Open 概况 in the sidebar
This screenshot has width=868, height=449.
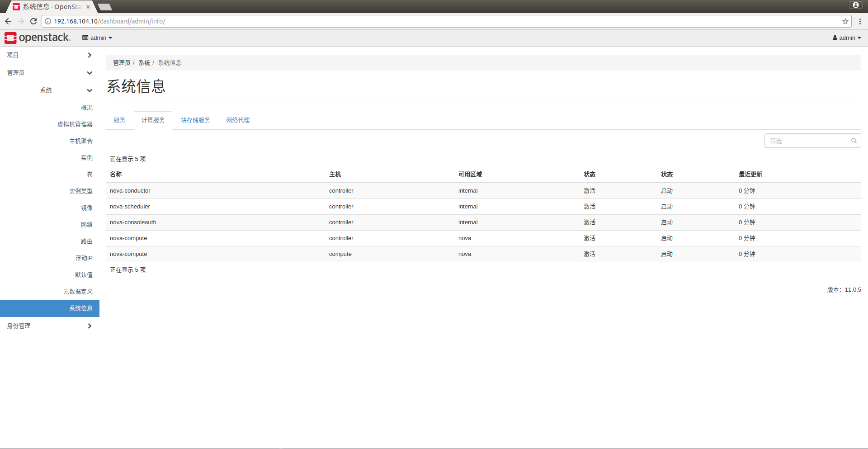click(87, 108)
